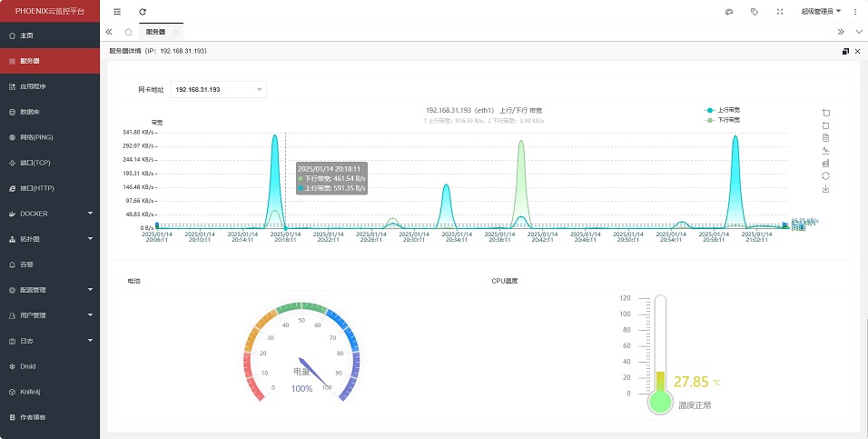Save bandwidth chart as image
The height and width of the screenshot is (439, 868).
tap(825, 189)
